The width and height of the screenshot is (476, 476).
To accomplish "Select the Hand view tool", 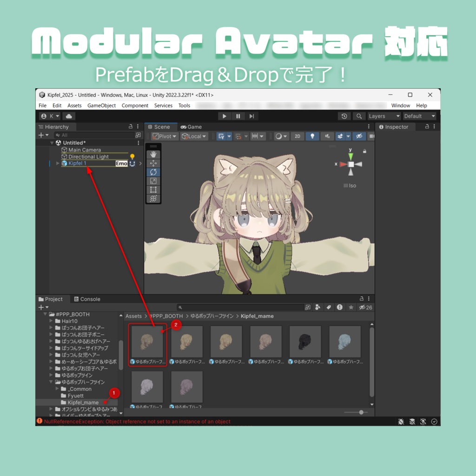I will (x=153, y=154).
